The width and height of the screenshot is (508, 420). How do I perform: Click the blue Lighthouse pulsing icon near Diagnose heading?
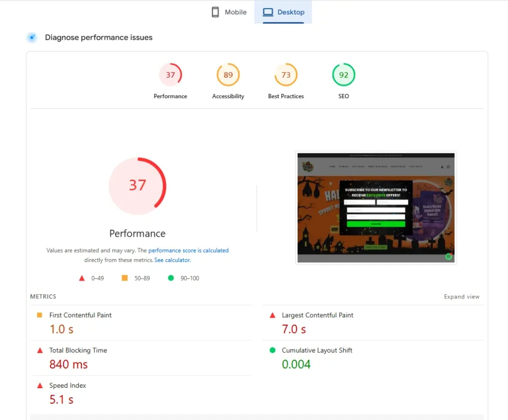click(x=32, y=37)
